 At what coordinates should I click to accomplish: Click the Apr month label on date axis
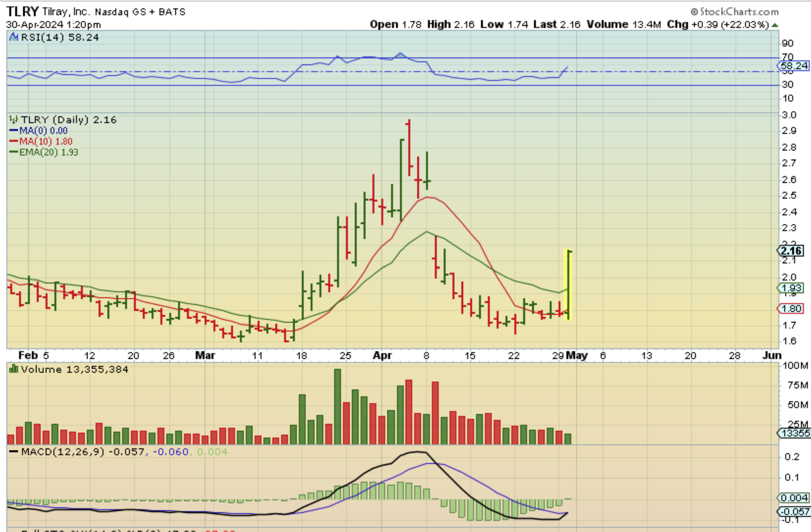pos(382,355)
